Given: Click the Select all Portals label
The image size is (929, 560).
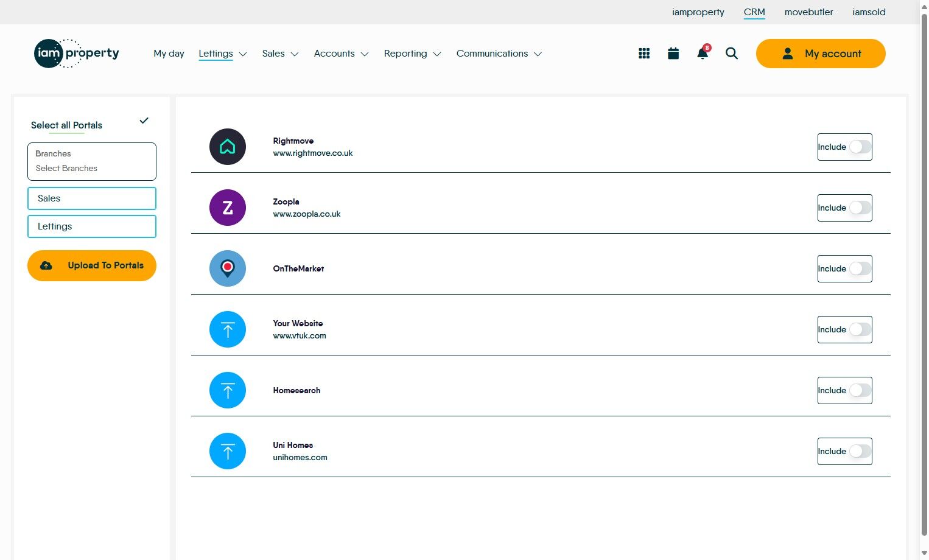Looking at the screenshot, I should (66, 125).
